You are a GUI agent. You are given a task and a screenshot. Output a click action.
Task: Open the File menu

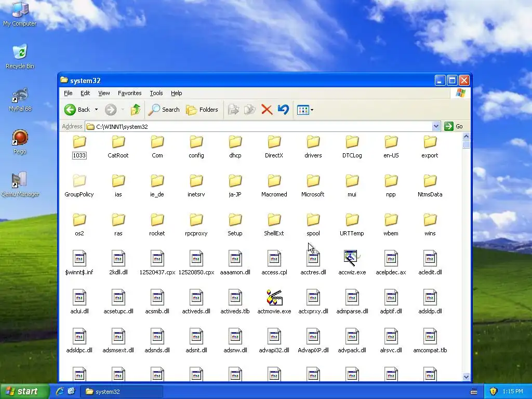click(68, 93)
